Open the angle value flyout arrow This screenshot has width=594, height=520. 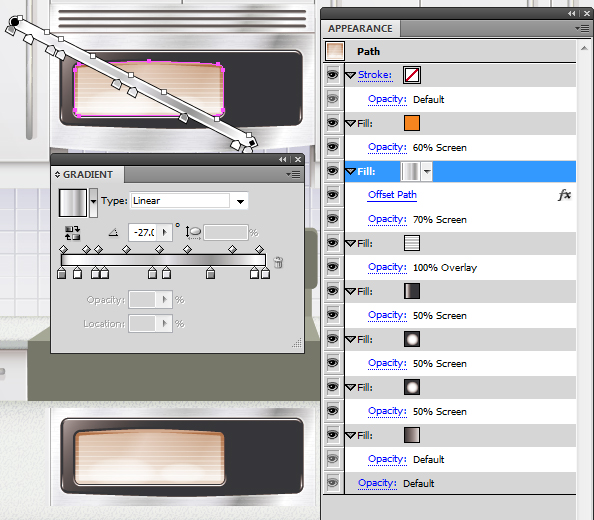165,232
